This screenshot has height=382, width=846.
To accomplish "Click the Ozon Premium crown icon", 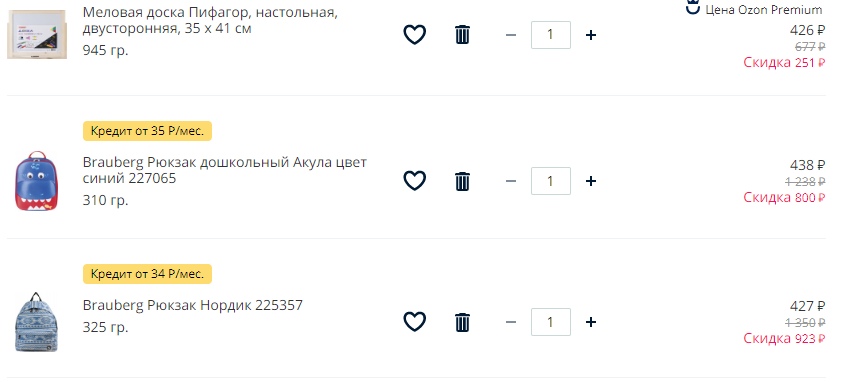I will click(x=693, y=8).
